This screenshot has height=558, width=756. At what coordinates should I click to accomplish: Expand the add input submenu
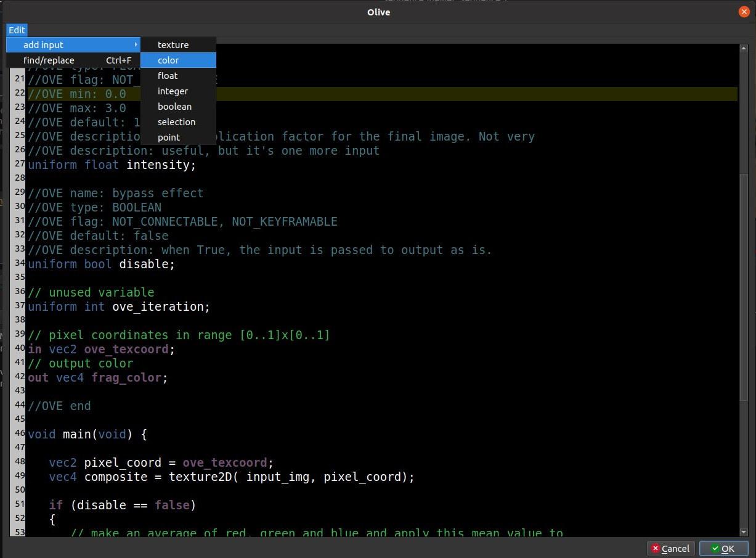pos(43,44)
